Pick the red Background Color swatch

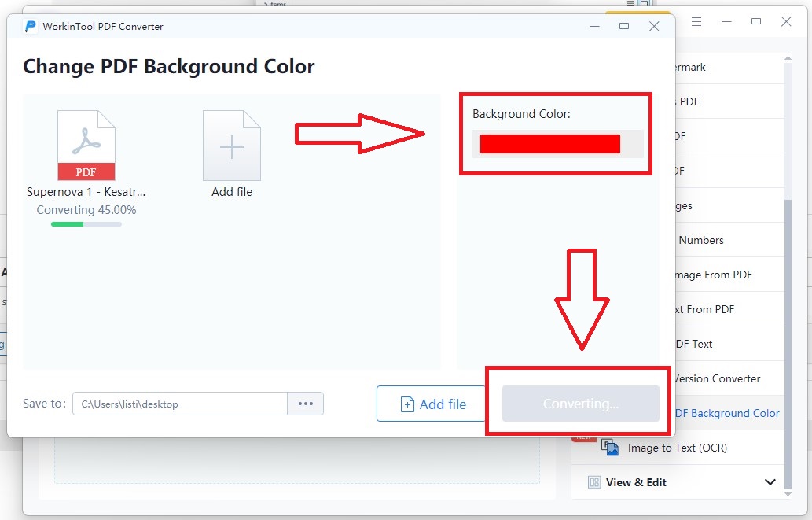[x=550, y=144]
